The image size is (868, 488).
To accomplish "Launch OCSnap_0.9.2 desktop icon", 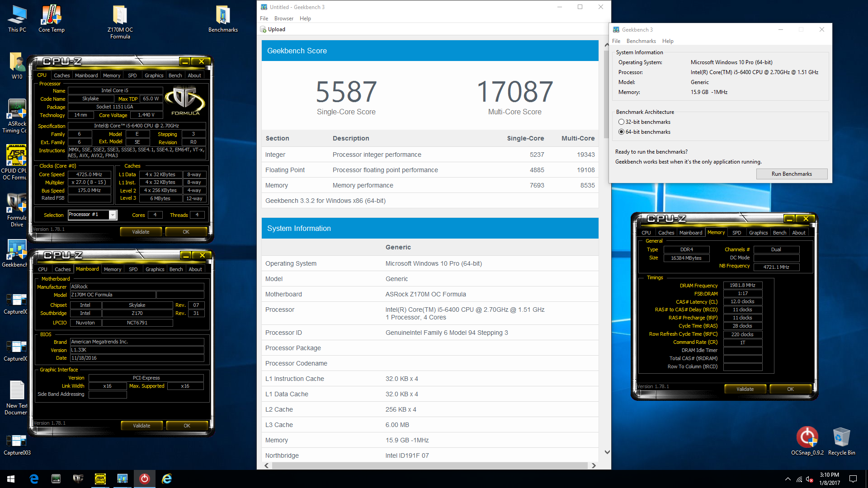I will click(807, 441).
